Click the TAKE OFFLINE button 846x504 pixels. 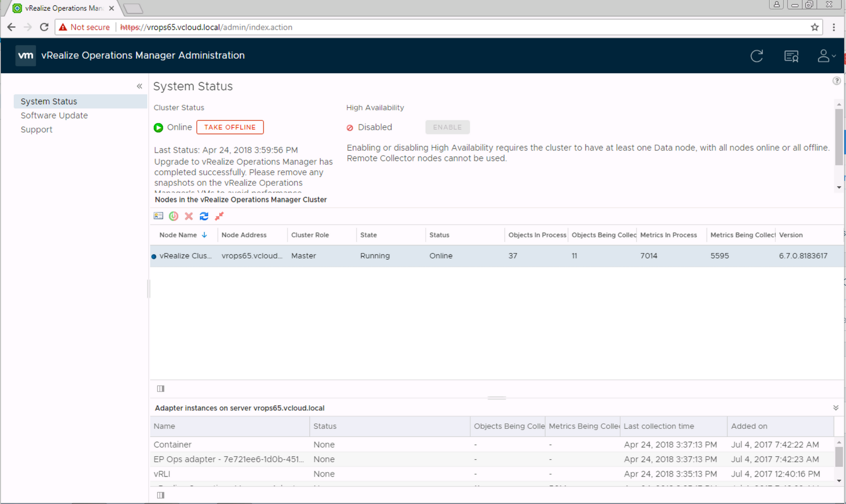230,127
